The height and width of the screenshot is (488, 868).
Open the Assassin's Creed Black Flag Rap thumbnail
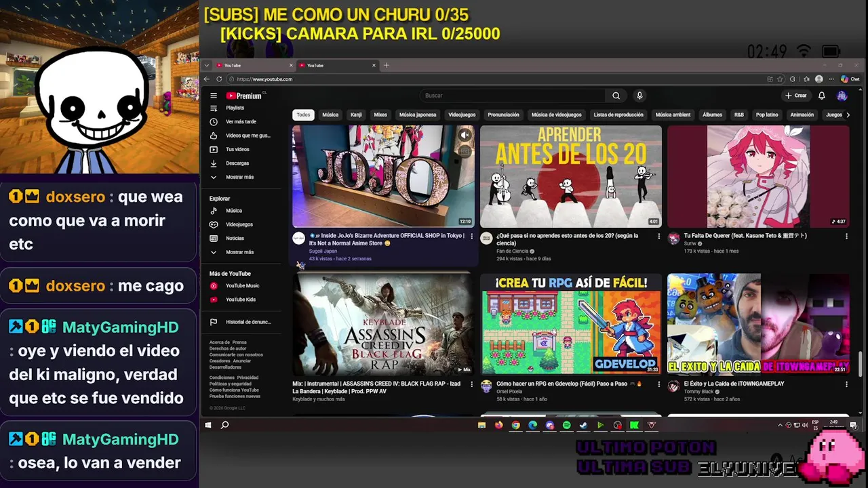383,324
